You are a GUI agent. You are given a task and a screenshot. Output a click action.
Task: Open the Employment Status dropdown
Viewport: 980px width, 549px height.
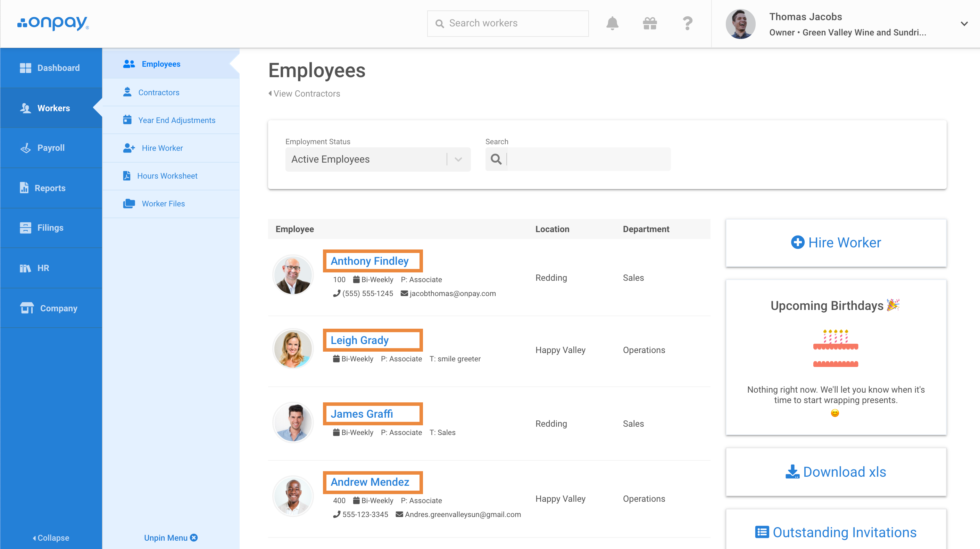pos(377,159)
